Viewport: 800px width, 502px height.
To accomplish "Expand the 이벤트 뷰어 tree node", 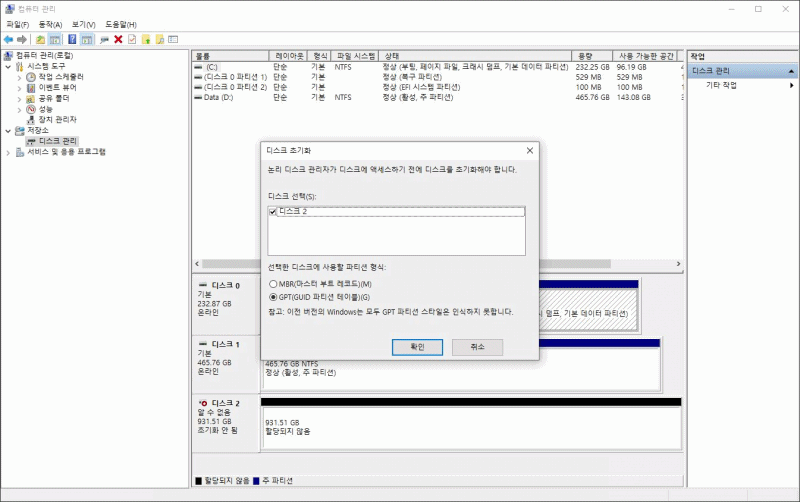I will pyautogui.click(x=19, y=88).
